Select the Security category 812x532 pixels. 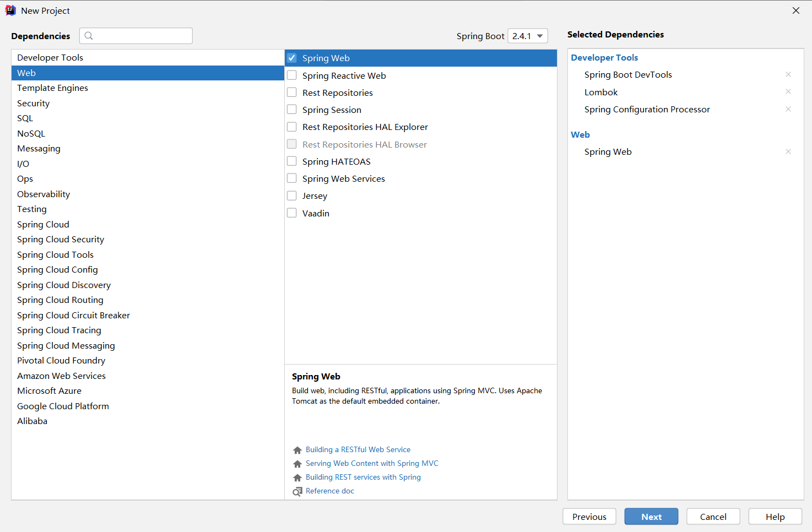148,103
